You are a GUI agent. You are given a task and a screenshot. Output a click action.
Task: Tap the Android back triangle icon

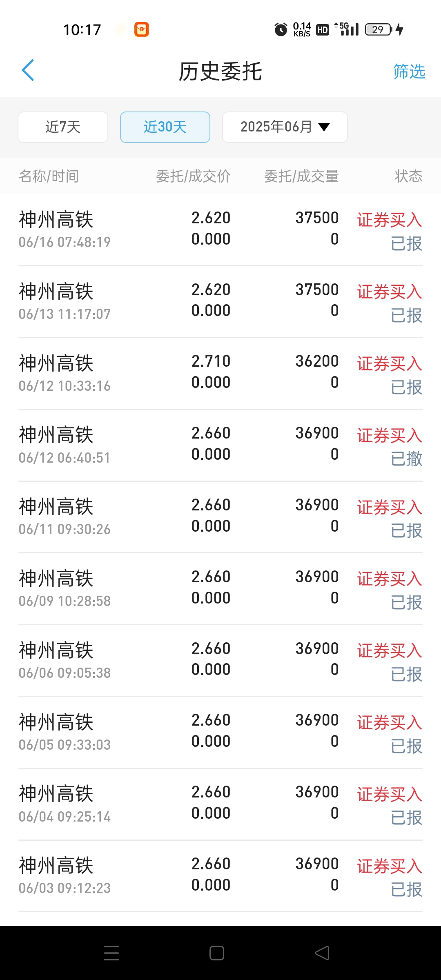click(322, 953)
